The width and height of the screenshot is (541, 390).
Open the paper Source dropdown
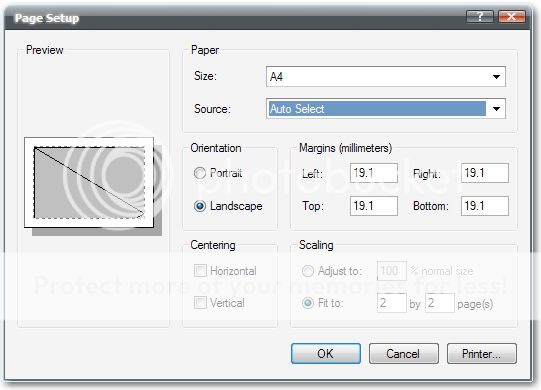click(x=386, y=109)
